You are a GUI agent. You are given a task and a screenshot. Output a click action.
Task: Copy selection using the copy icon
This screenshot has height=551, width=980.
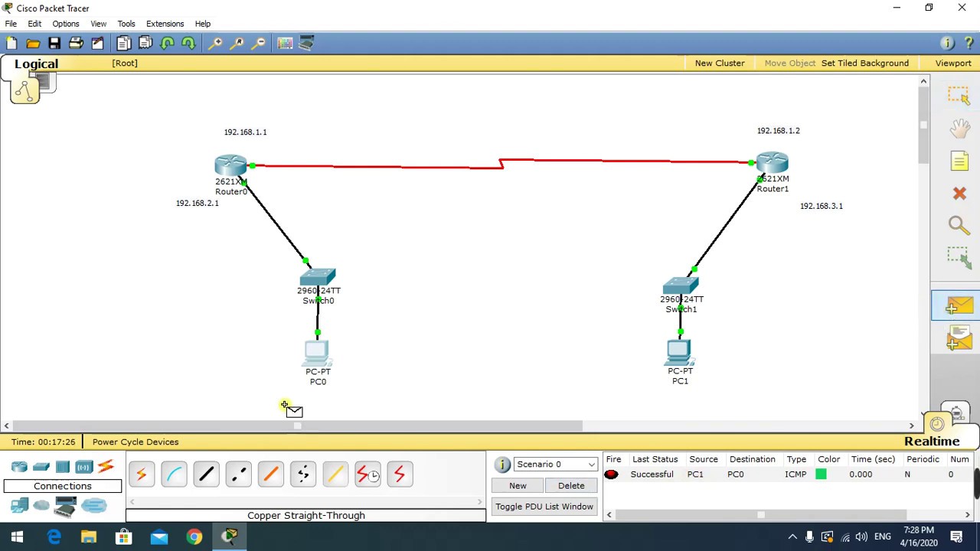pyautogui.click(x=123, y=44)
